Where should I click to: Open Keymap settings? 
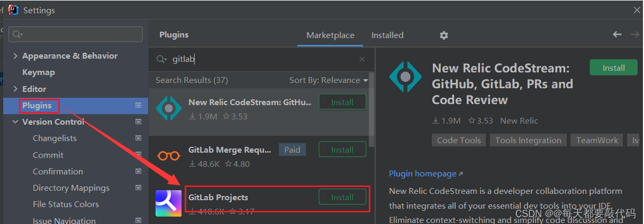[39, 72]
